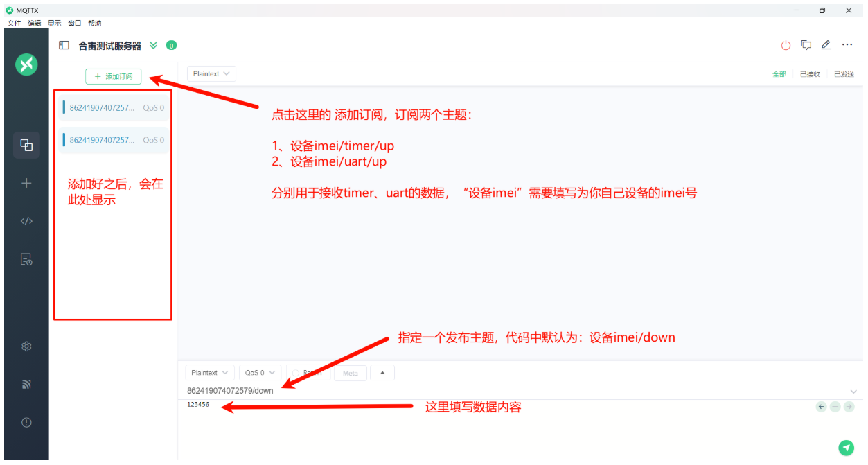Select the first 86241907407257... subscription

click(x=114, y=107)
